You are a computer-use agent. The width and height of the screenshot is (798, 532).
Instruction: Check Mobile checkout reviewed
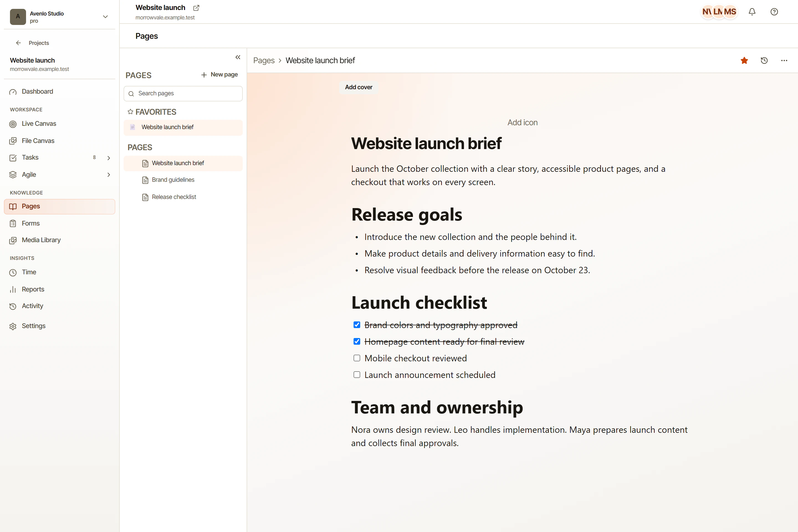(x=357, y=358)
